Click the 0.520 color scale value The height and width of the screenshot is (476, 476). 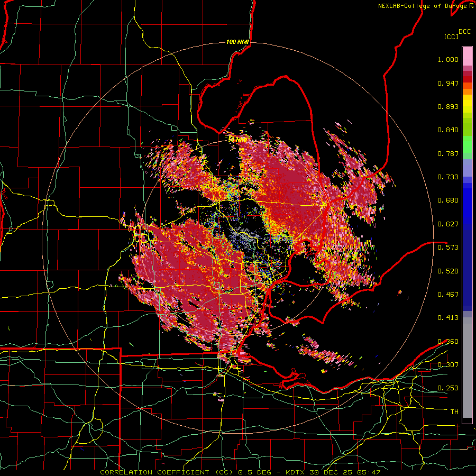(x=448, y=271)
